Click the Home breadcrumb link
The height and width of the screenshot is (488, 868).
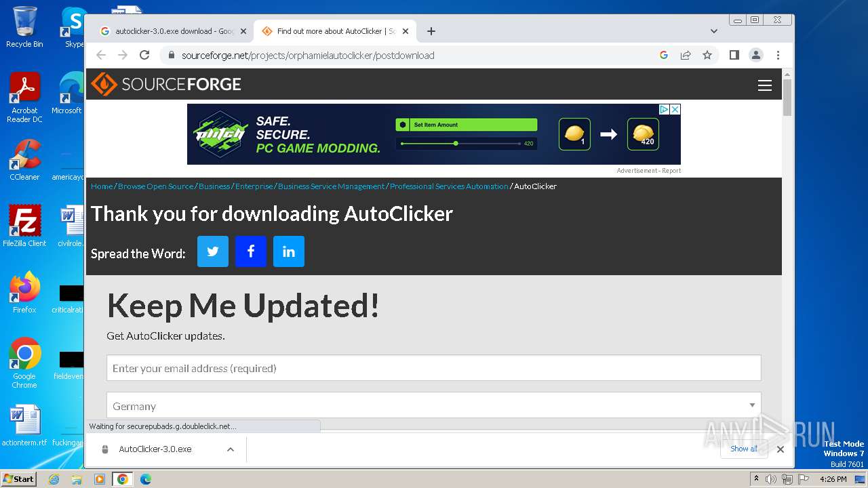click(x=102, y=186)
